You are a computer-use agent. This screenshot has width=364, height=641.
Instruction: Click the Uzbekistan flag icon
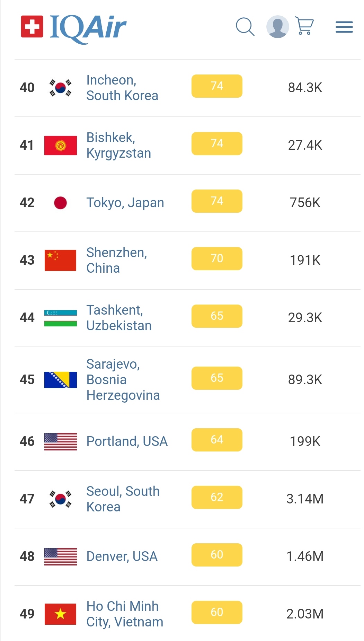(x=60, y=318)
